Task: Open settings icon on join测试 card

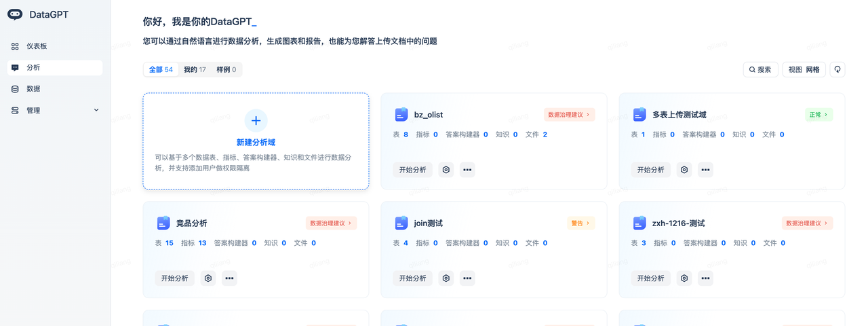Action: click(446, 278)
